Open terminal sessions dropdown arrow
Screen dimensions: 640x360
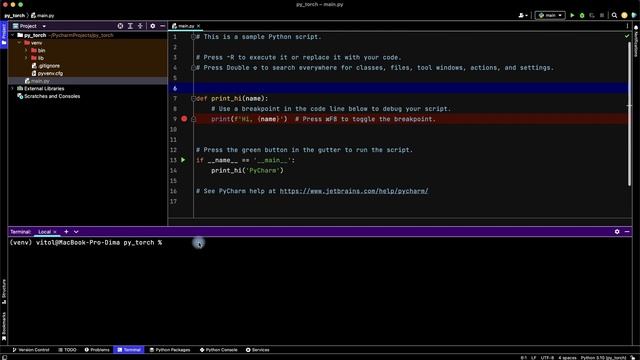76,231
